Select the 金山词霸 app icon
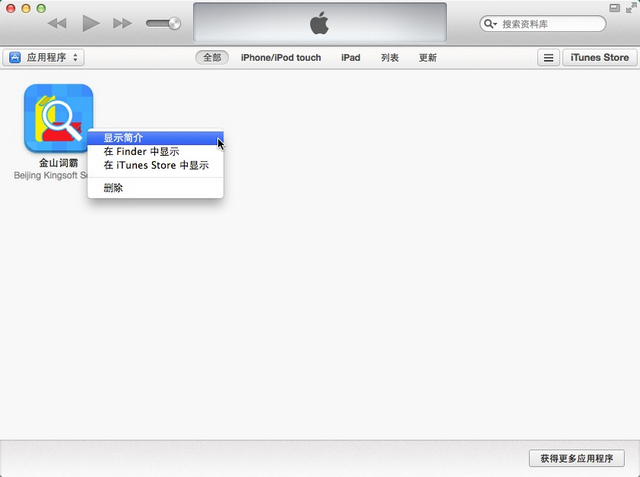 58,118
